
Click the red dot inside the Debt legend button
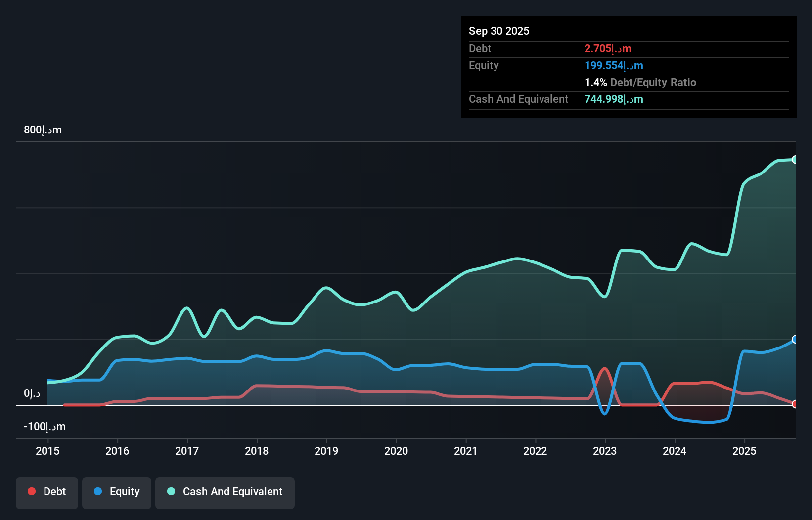pyautogui.click(x=32, y=491)
